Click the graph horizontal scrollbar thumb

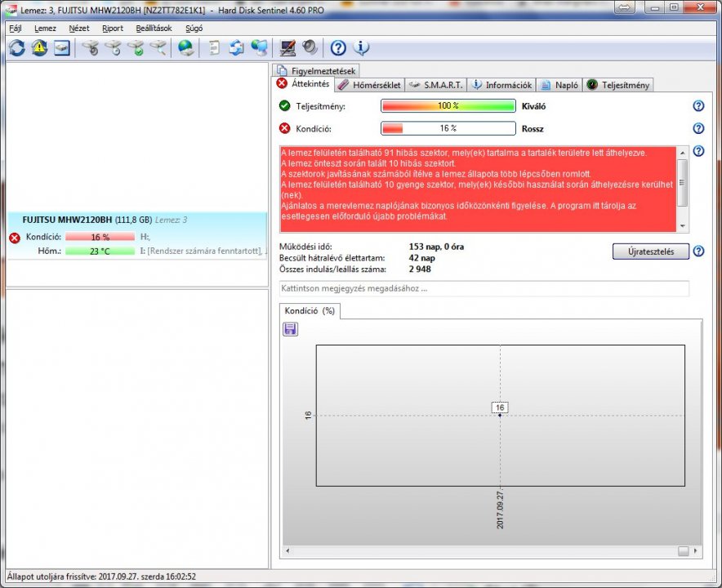point(684,551)
